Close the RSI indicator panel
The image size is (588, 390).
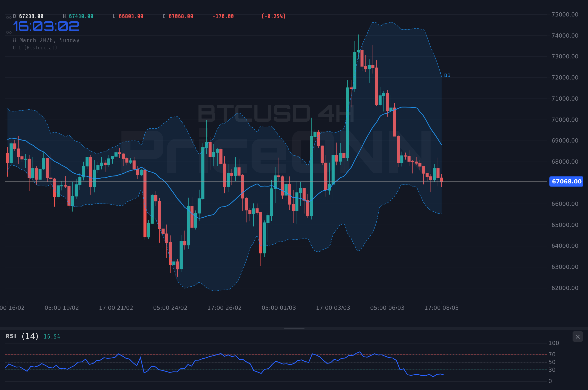click(x=577, y=337)
